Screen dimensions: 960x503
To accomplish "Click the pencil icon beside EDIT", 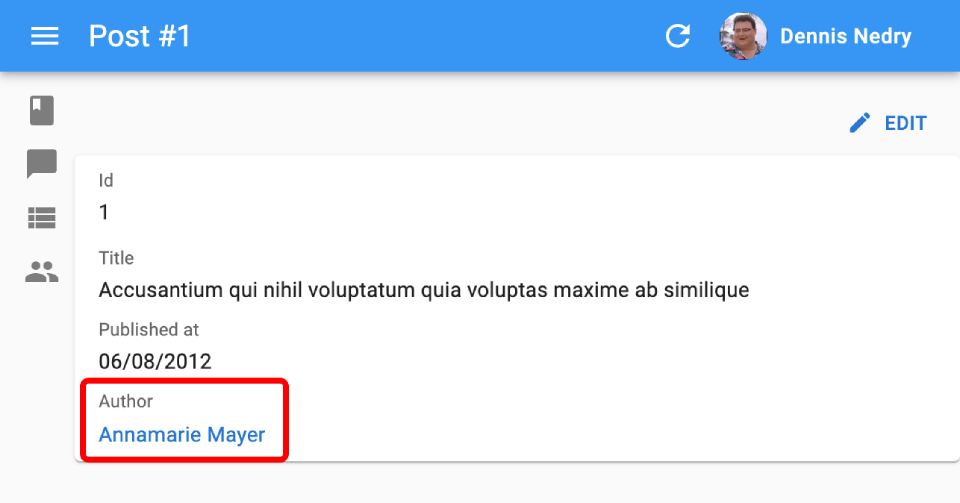I will [860, 123].
